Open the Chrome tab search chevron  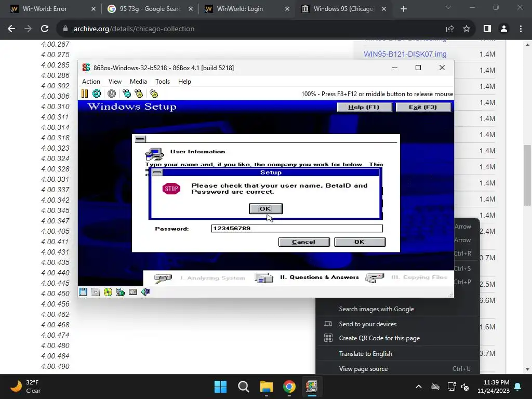pyautogui.click(x=448, y=7)
